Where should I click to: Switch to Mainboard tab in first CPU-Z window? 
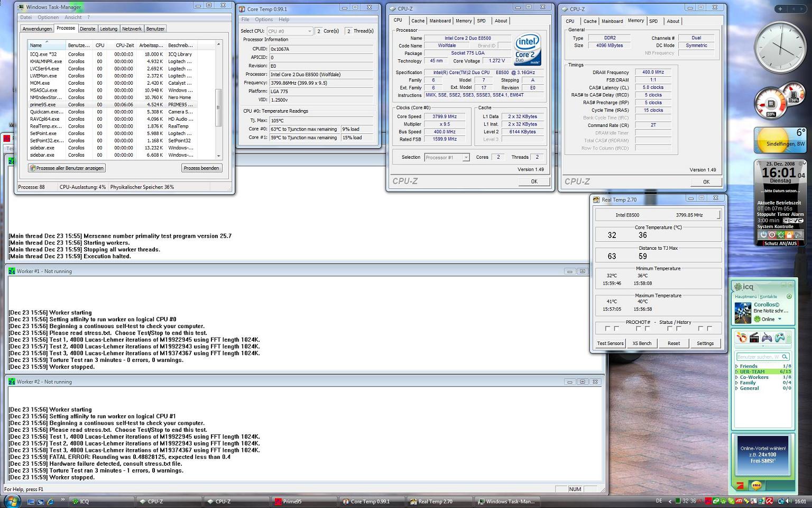(440, 21)
